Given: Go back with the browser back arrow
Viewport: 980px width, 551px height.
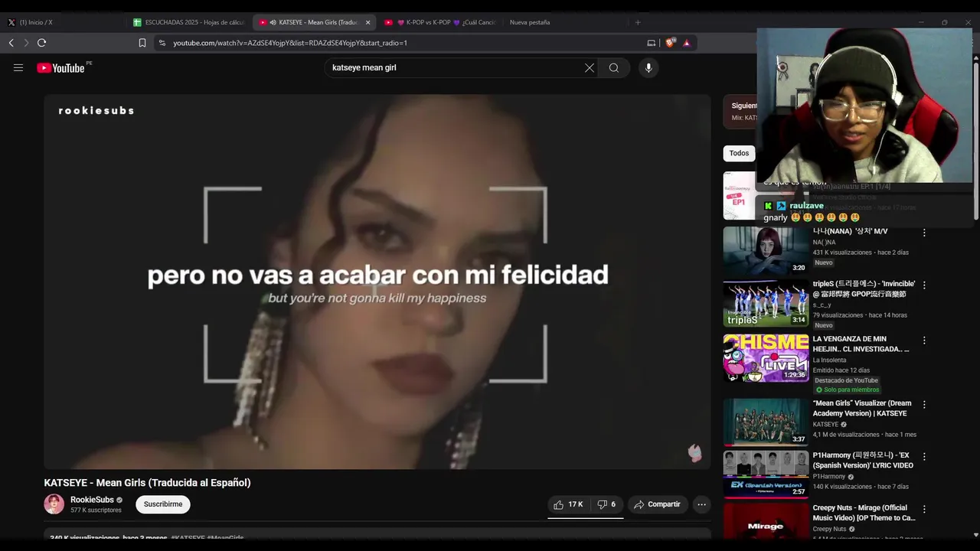Looking at the screenshot, I should (11, 43).
